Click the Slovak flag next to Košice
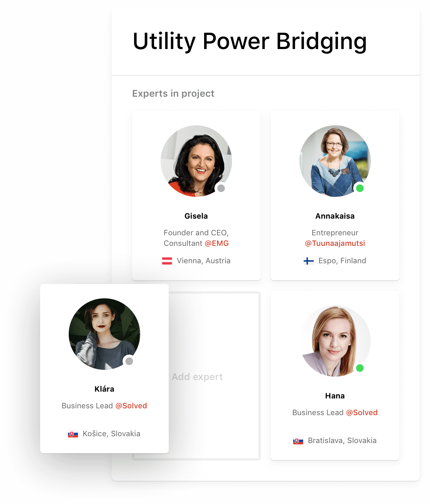 [73, 434]
